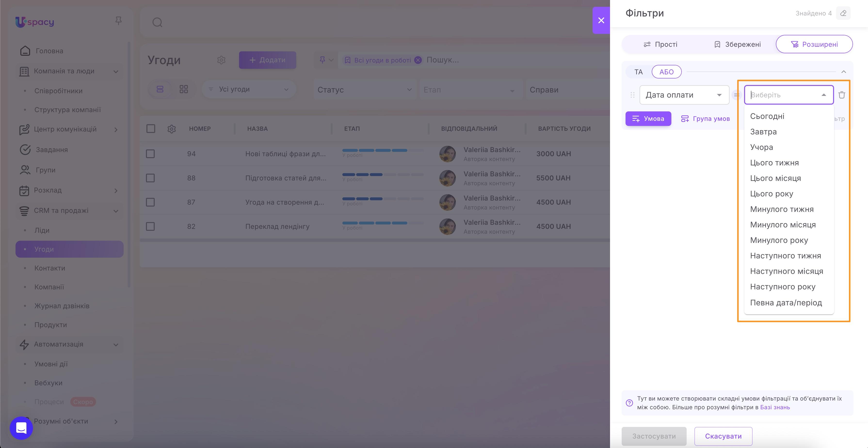Clear all filters with the eraser icon
This screenshot has width=868, height=448.
(x=844, y=13)
